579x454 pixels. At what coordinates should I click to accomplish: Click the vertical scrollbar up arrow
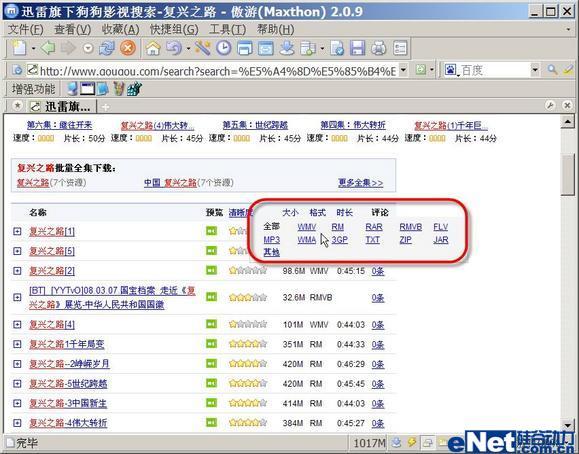tap(567, 121)
